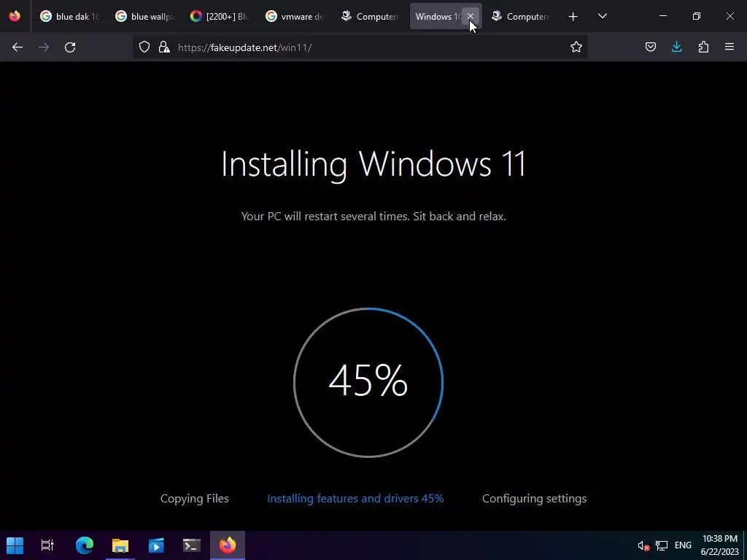The height and width of the screenshot is (560, 747).
Task: Open the tracking protection shield icon
Action: click(x=144, y=47)
